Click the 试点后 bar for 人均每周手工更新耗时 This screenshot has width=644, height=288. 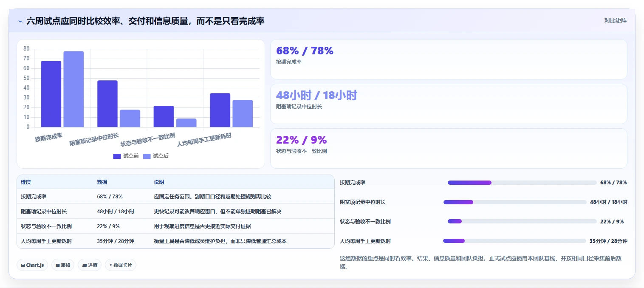coord(243,113)
